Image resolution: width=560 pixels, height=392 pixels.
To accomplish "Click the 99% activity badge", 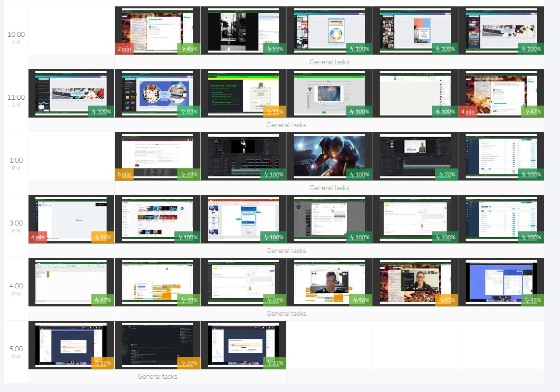I will coord(275,49).
